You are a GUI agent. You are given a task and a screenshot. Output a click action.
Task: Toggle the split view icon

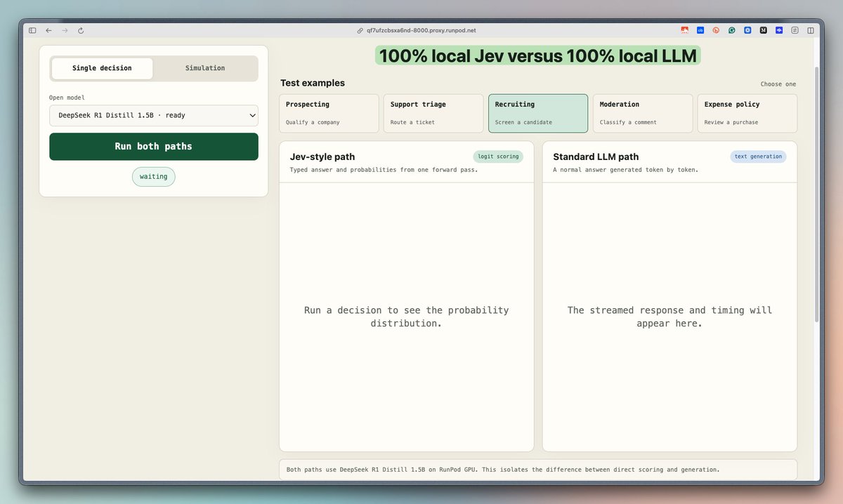(811, 31)
